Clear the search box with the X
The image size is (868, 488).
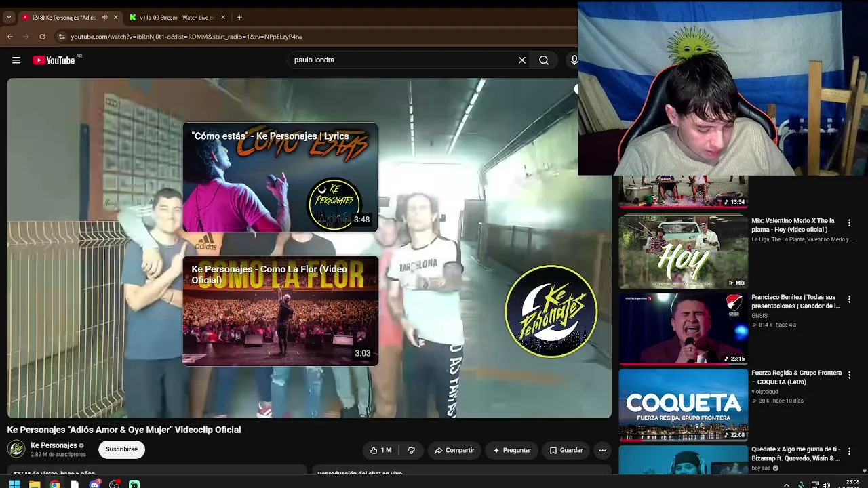point(522,60)
